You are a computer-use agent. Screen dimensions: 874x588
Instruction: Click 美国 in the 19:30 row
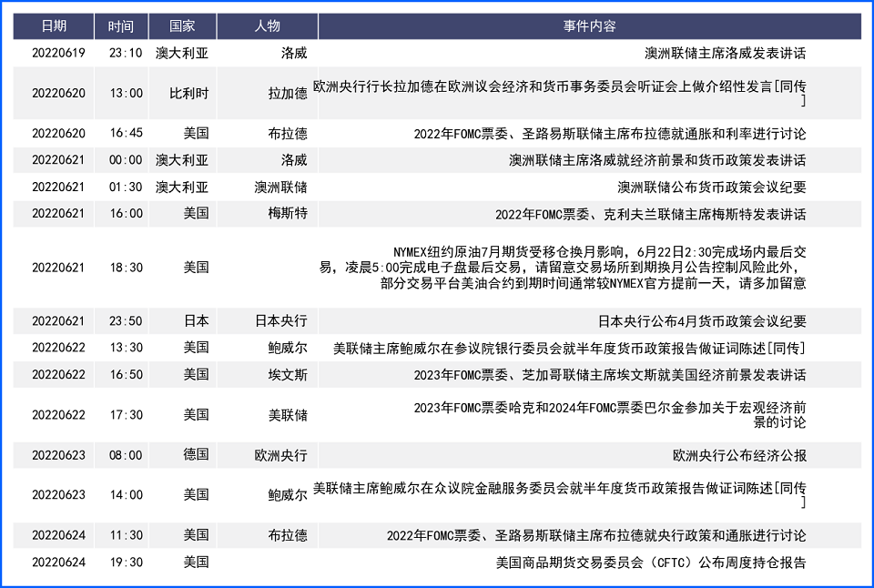click(x=197, y=563)
